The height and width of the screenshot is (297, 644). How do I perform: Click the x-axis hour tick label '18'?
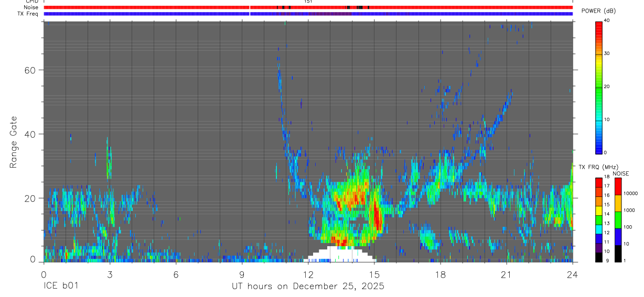441,274
